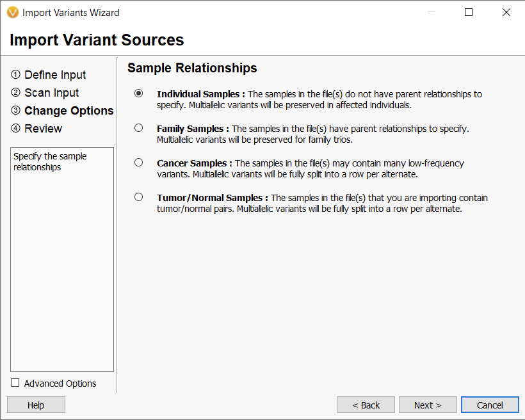The height and width of the screenshot is (420, 525).
Task: Go to the Review step
Action: (43, 129)
